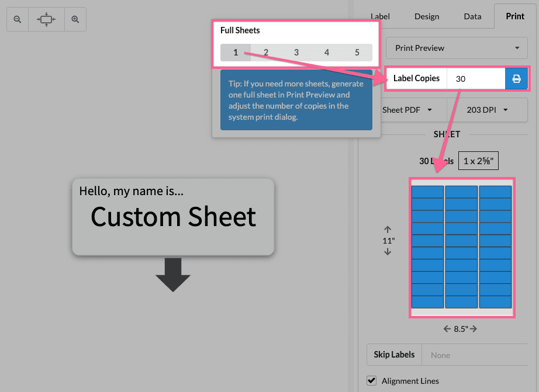
Task: Click the blue printer icon button
Action: click(516, 79)
